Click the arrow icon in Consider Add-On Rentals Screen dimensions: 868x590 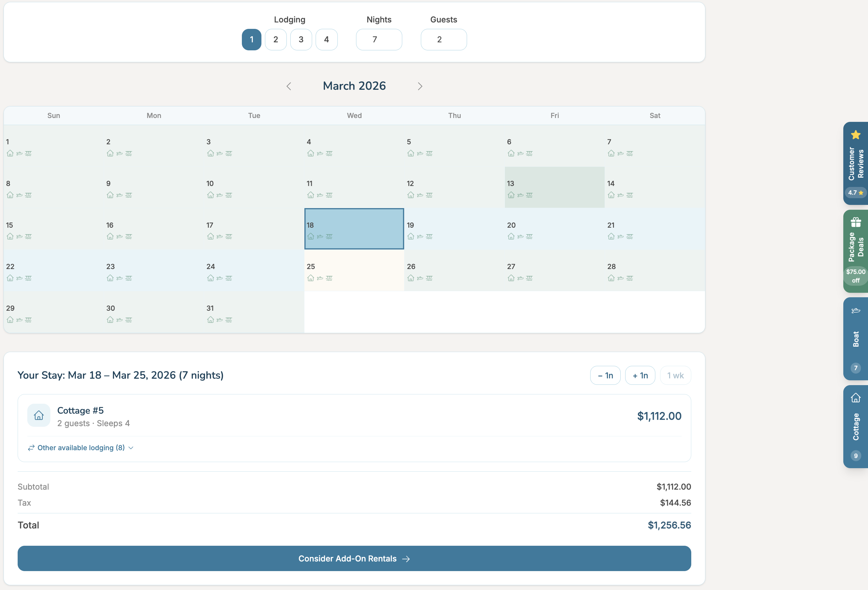point(406,559)
